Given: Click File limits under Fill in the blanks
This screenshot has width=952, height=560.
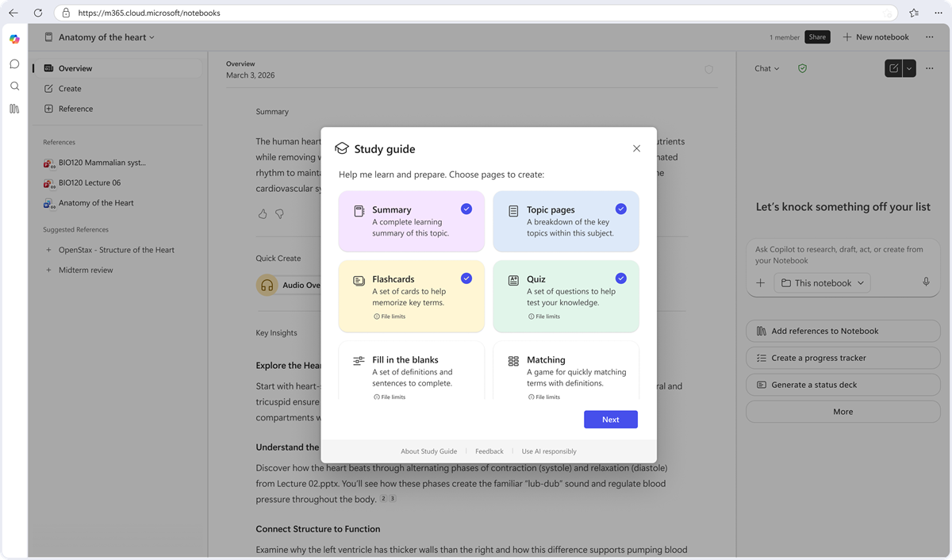Looking at the screenshot, I should (x=390, y=397).
